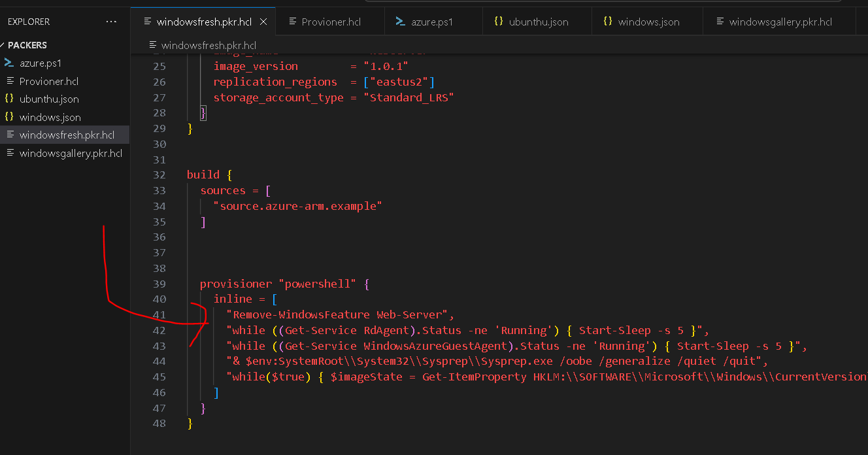Switch to the Provioner.hcl editor tab
This screenshot has width=868, height=455.
(x=331, y=22)
